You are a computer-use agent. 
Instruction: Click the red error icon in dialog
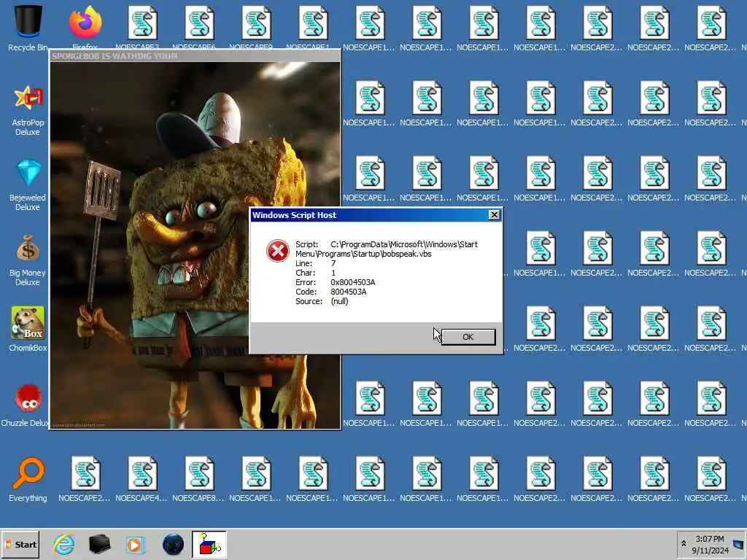coord(278,251)
